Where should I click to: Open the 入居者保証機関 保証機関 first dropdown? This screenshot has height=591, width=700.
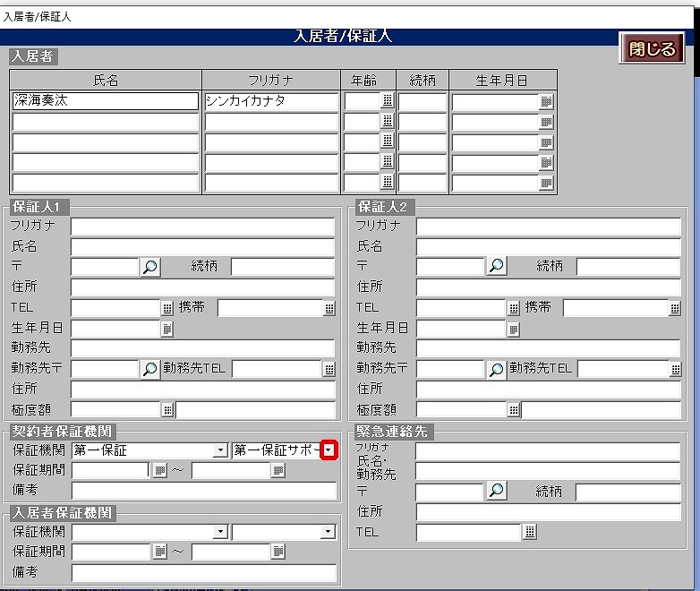[x=221, y=532]
